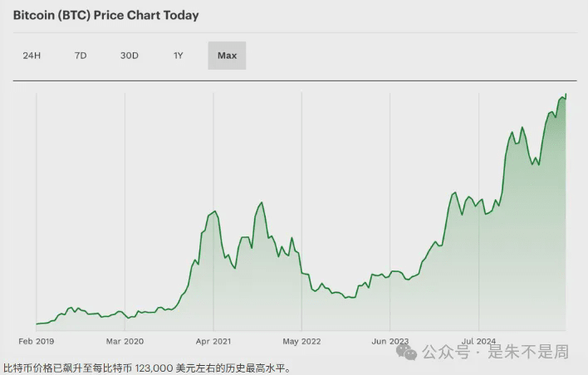Click the May 2022 axis label
Viewport: 588px width, 375px height.
pos(301,341)
